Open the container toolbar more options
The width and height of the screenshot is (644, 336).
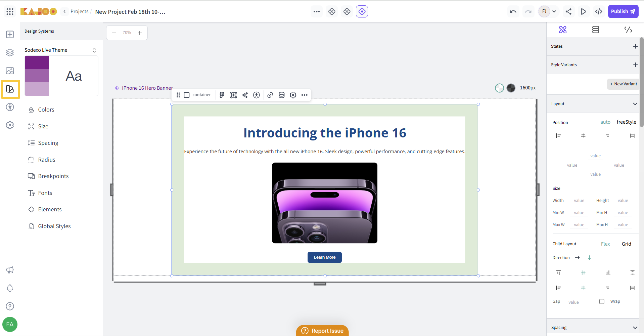tap(305, 95)
